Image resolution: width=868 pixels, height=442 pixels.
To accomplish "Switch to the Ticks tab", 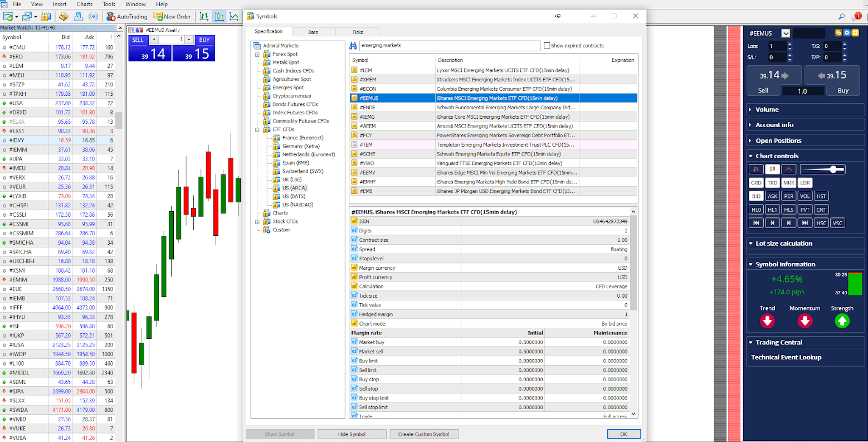I will click(358, 32).
